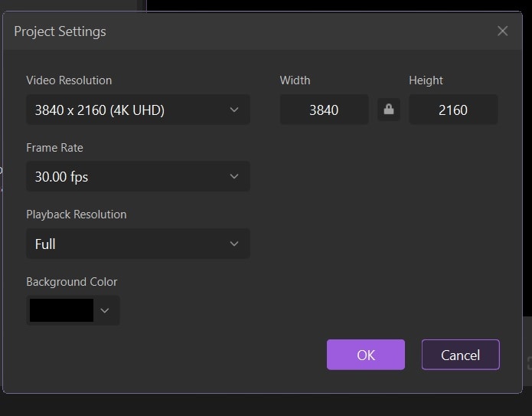The image size is (532, 416).
Task: Expand the Background Color picker arrow
Action: click(x=106, y=310)
